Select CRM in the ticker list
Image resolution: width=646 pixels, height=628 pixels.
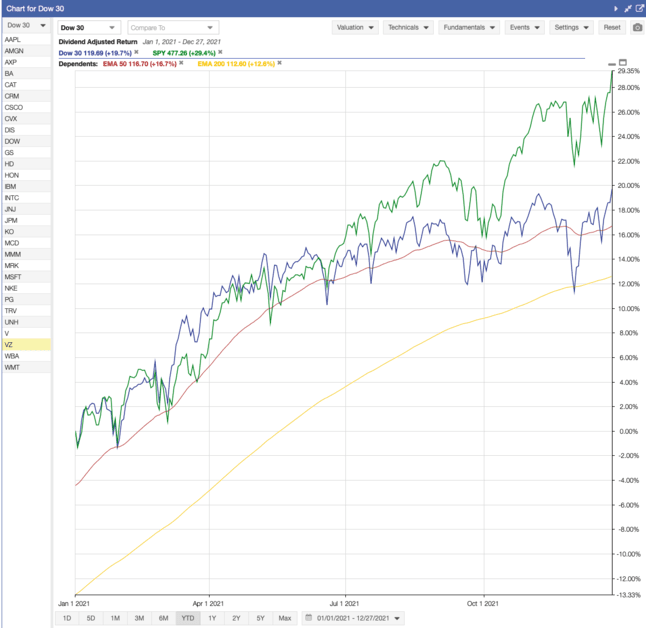pos(26,96)
